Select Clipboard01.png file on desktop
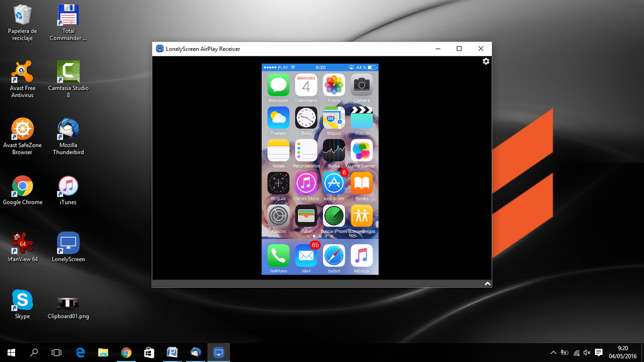The height and width of the screenshot is (362, 644). click(68, 308)
